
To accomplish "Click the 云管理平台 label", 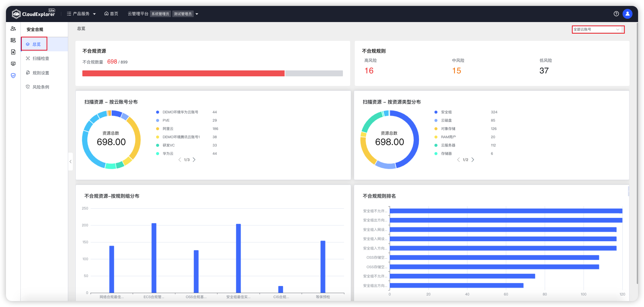I will (138, 14).
